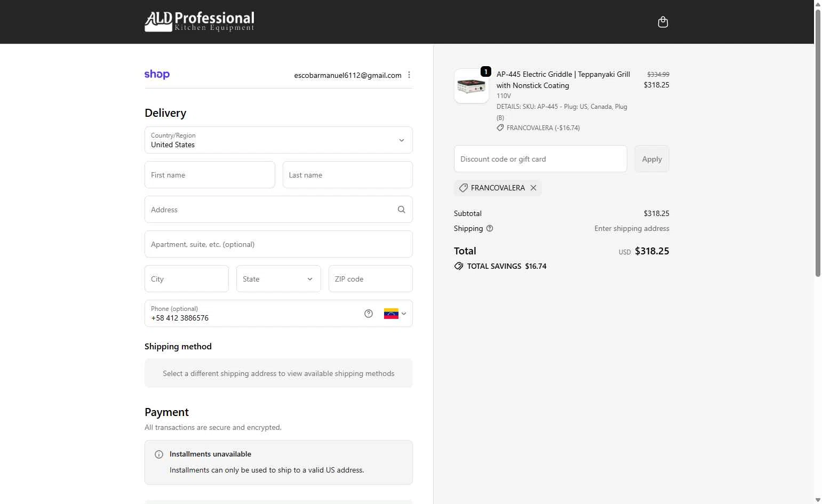Focus the ZIP code field
This screenshot has height=504, width=822.
[371, 278]
